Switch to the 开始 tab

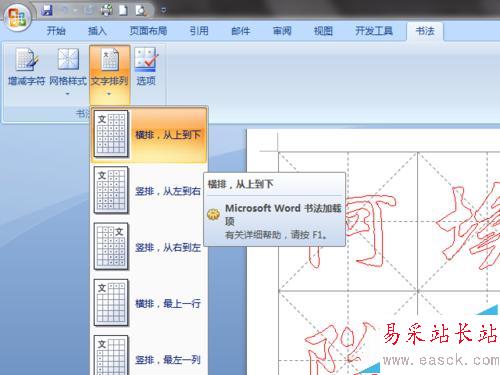point(56,31)
